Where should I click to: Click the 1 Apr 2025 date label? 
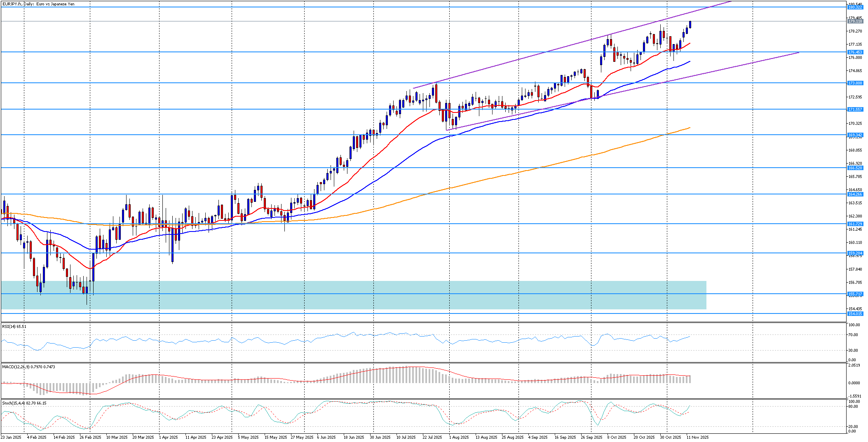[168, 437]
